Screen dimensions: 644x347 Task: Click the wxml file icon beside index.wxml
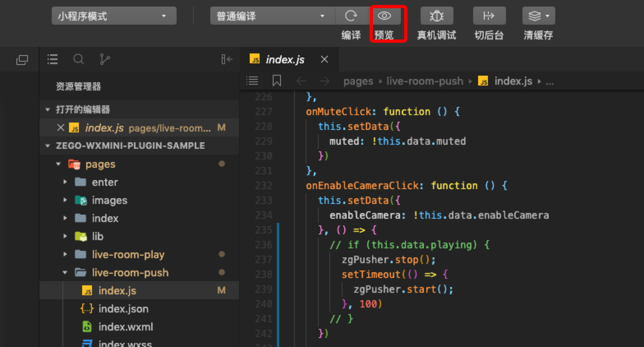[x=87, y=327]
